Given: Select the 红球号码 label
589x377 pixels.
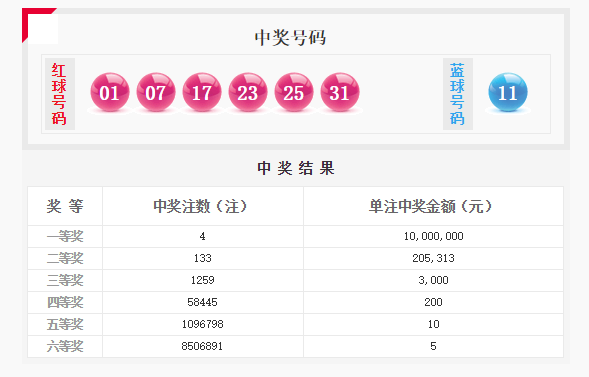Looking at the screenshot, I should tap(60, 94).
